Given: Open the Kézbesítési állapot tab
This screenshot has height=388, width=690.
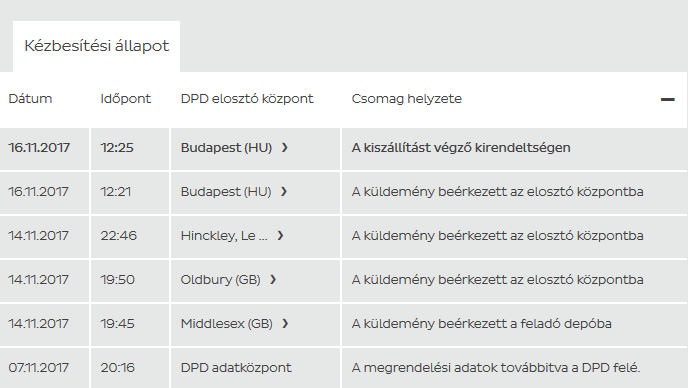Looking at the screenshot, I should tap(96, 46).
